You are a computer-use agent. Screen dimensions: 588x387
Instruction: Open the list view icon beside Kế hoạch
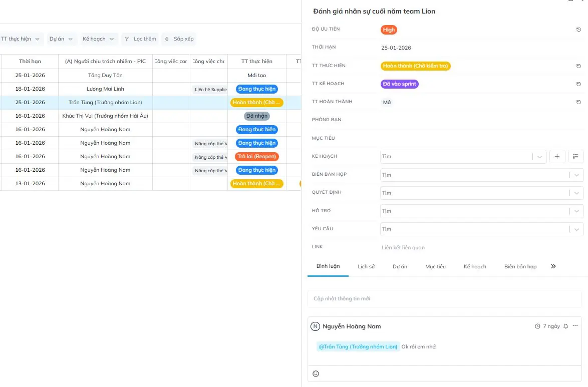coord(575,157)
